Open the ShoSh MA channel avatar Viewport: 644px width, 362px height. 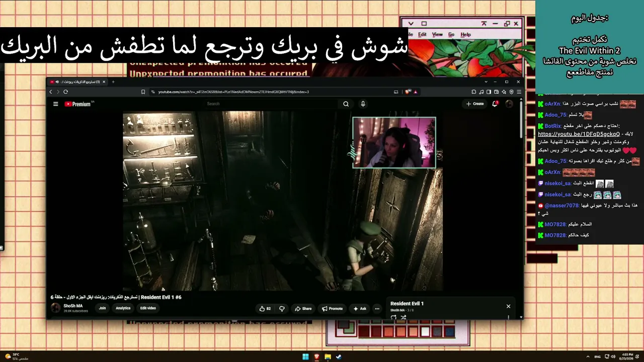(x=56, y=308)
